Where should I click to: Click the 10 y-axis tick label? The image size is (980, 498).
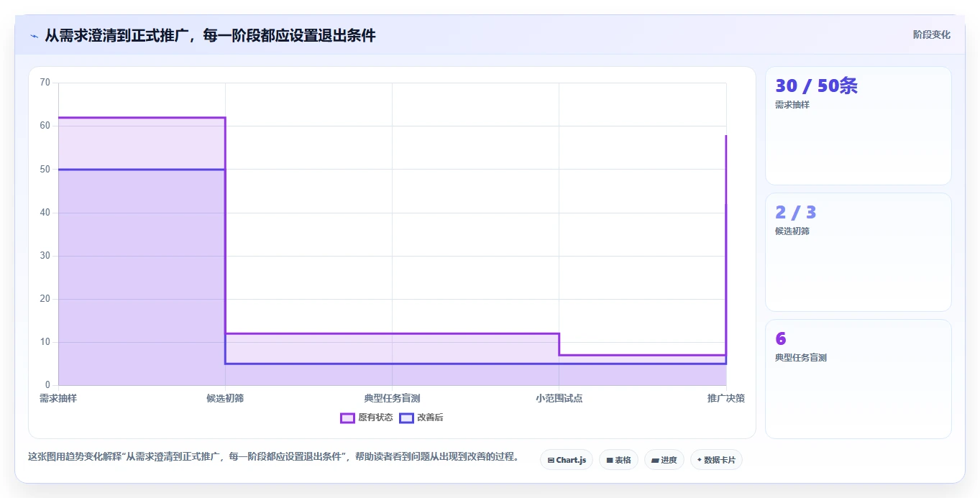45,342
